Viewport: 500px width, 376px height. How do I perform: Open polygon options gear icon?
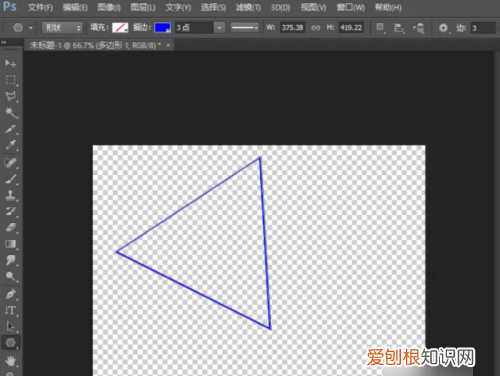(x=443, y=28)
